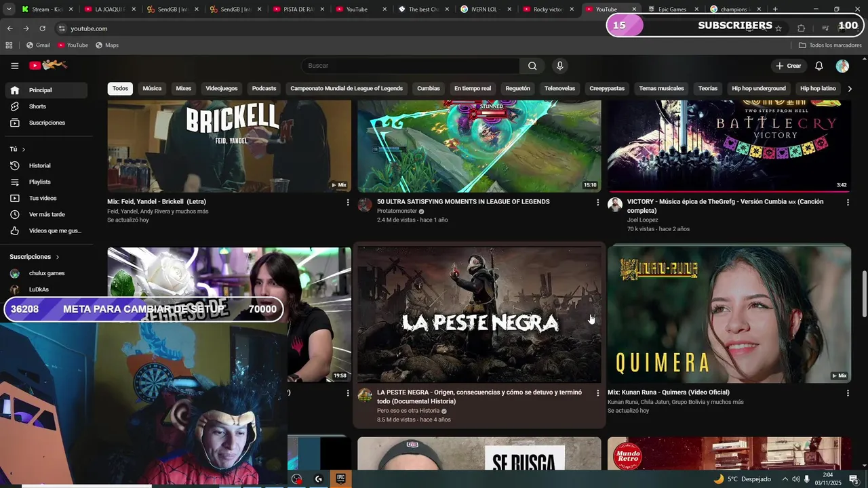
Task: Go back with the browser back arrow
Action: [x=9, y=28]
